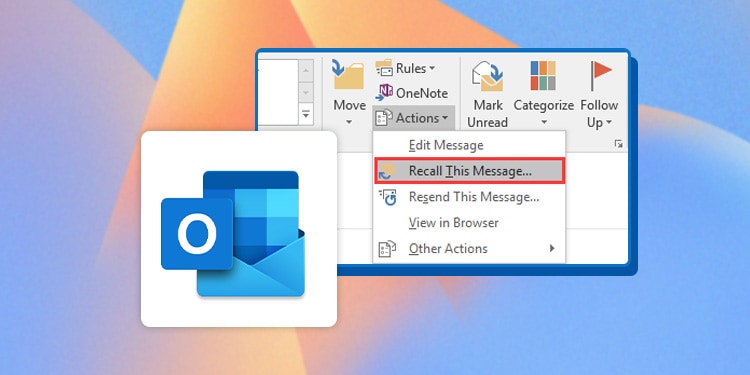Click the Resend This Message icon
This screenshot has height=375, width=750.
tap(387, 197)
